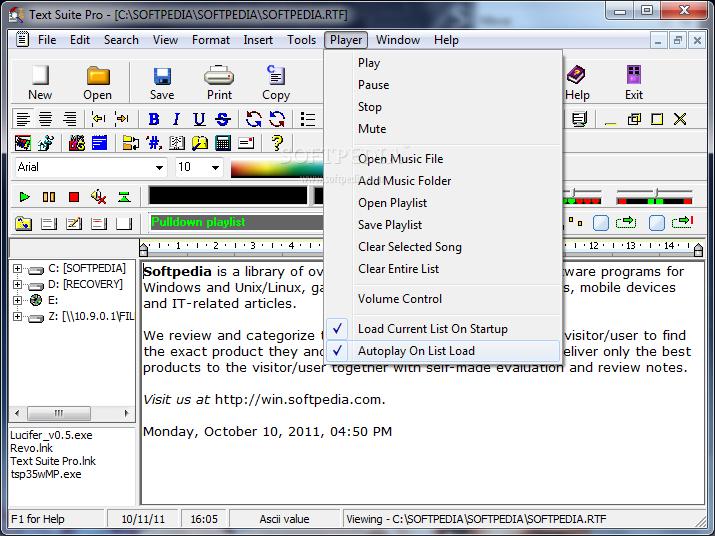
Task: Click the blue notepad icon
Action: [x=99, y=143]
